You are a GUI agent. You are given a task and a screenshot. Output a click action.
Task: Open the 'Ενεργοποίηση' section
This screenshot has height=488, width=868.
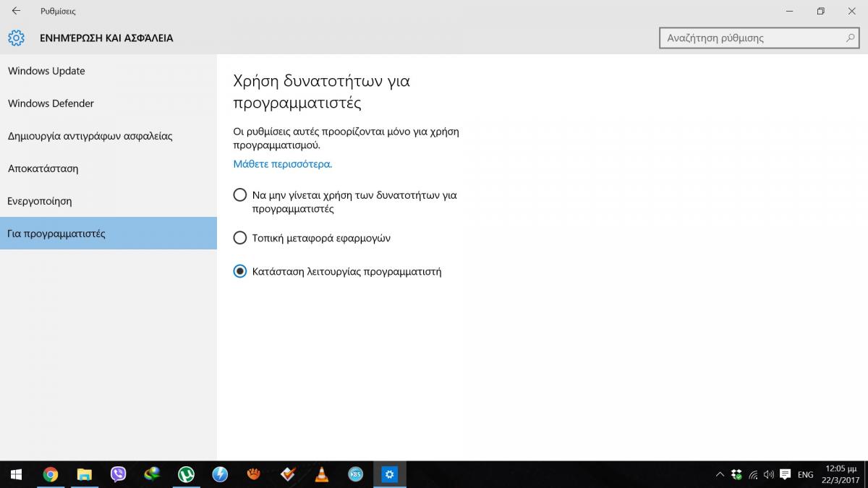pos(109,201)
